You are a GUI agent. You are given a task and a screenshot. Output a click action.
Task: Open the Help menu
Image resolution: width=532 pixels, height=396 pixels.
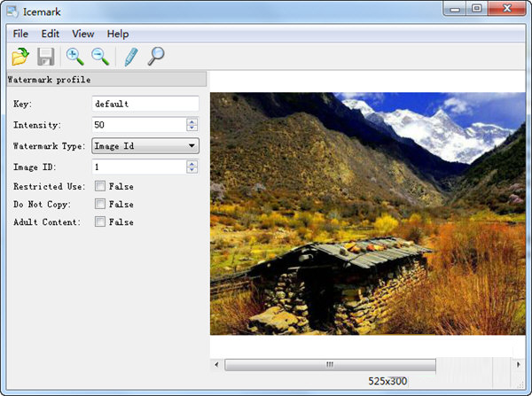(x=118, y=34)
